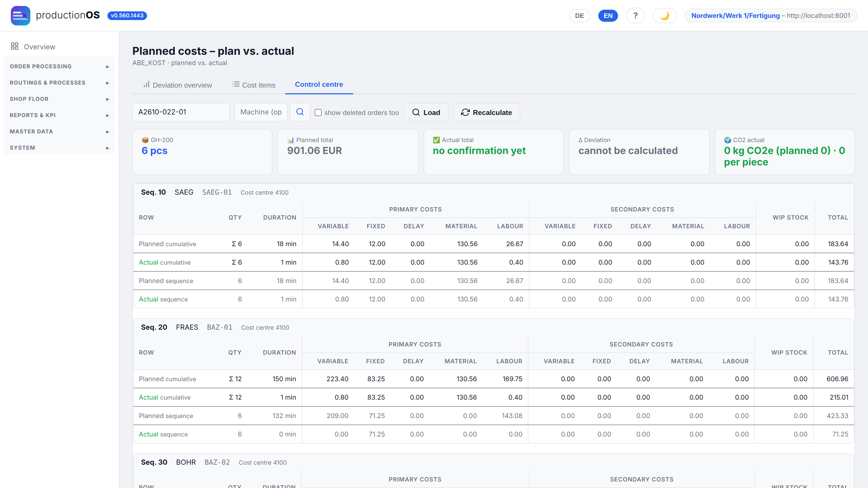
Task: Switch language to EN
Action: coord(608,15)
